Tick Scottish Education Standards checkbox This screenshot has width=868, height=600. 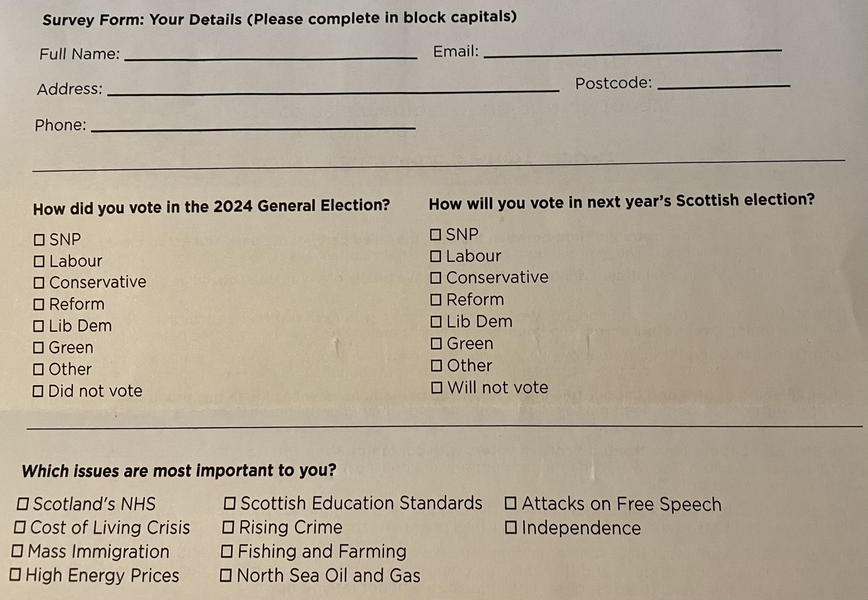click(229, 503)
